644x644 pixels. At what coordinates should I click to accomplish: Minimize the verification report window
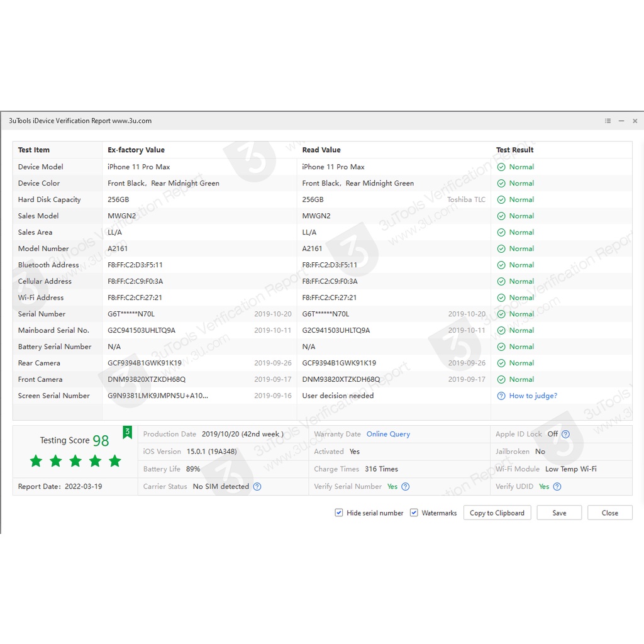(x=621, y=121)
